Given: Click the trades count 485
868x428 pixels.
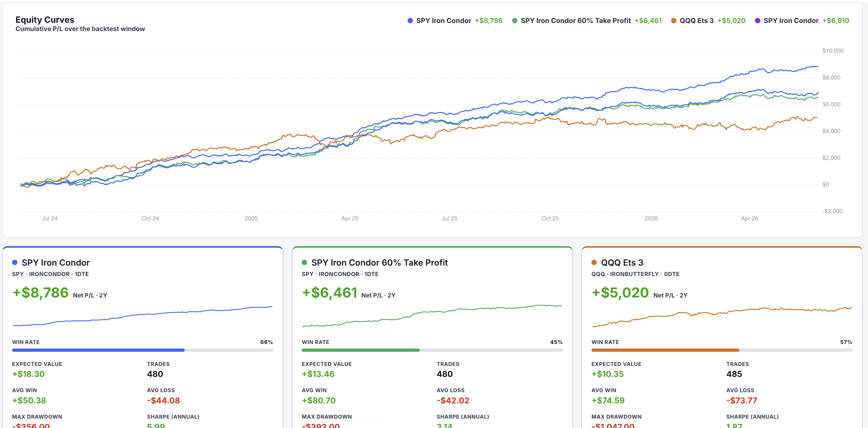Looking at the screenshot, I should coord(734,374).
